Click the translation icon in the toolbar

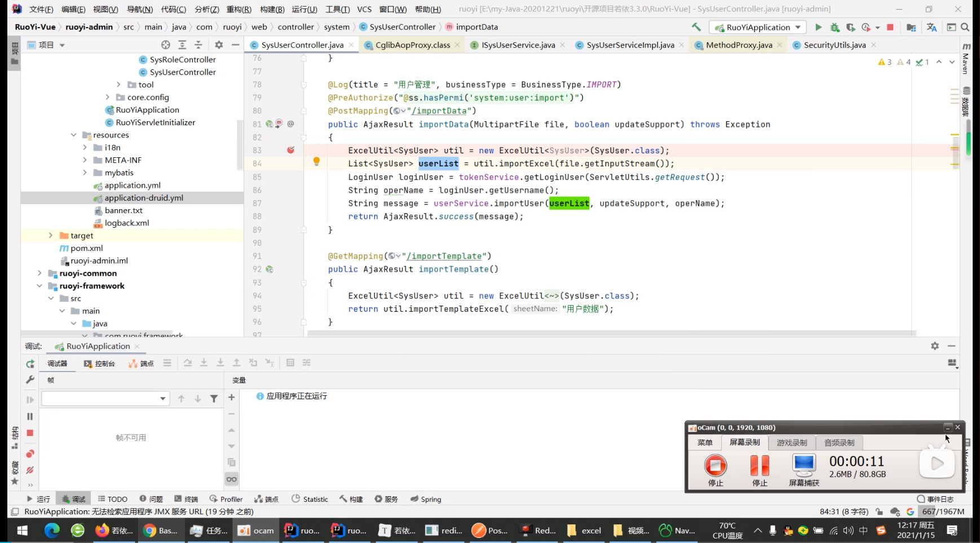[932, 27]
